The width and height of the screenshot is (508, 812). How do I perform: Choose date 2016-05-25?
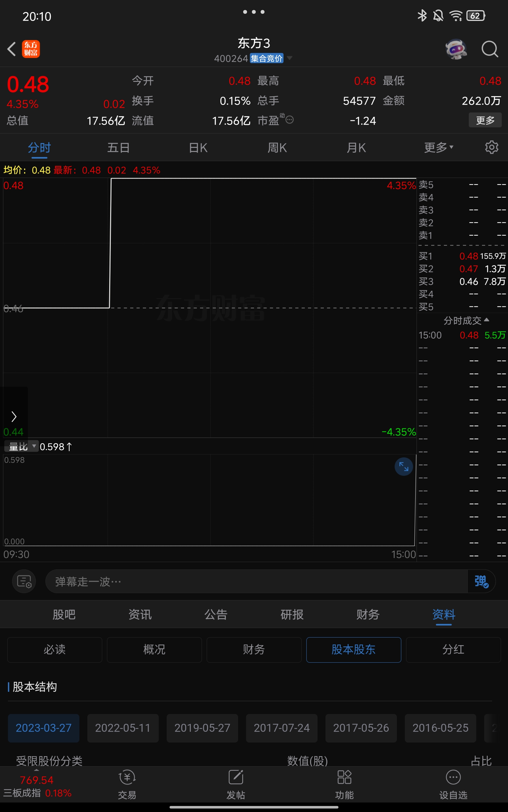coord(440,728)
